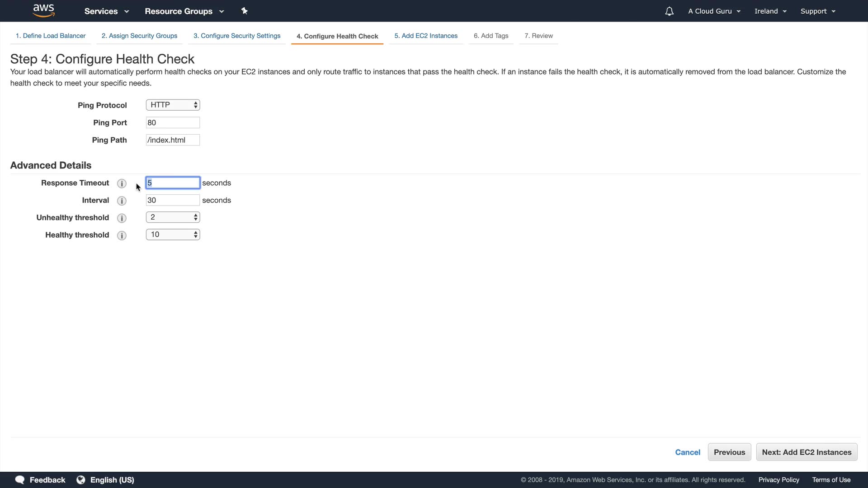Focus the Ping Path input field
The width and height of the screenshot is (868, 488).
pyautogui.click(x=173, y=140)
